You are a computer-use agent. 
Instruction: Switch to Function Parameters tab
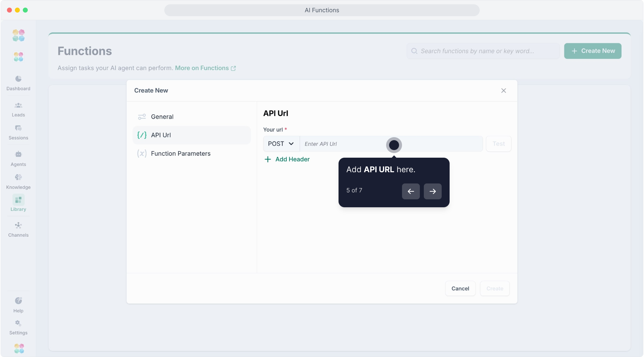pyautogui.click(x=181, y=153)
